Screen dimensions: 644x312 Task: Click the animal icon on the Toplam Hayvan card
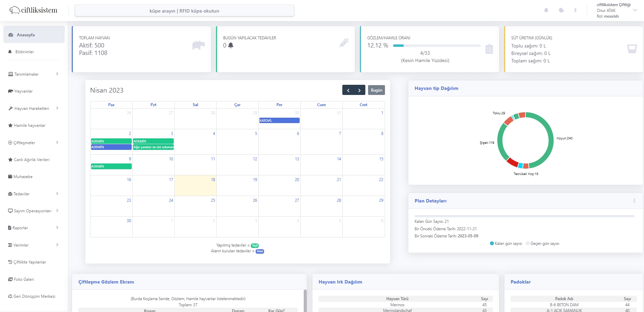point(198,45)
